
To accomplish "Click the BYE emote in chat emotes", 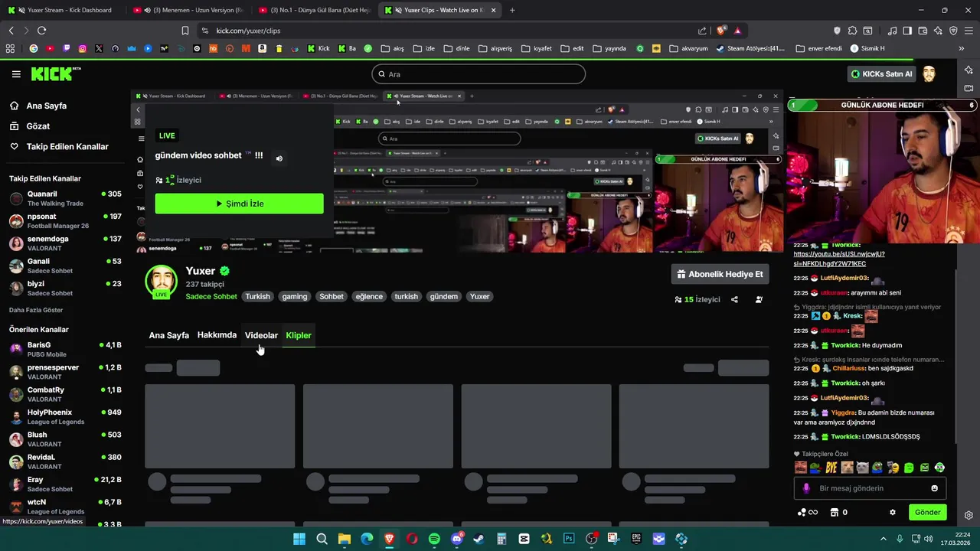I will (831, 468).
